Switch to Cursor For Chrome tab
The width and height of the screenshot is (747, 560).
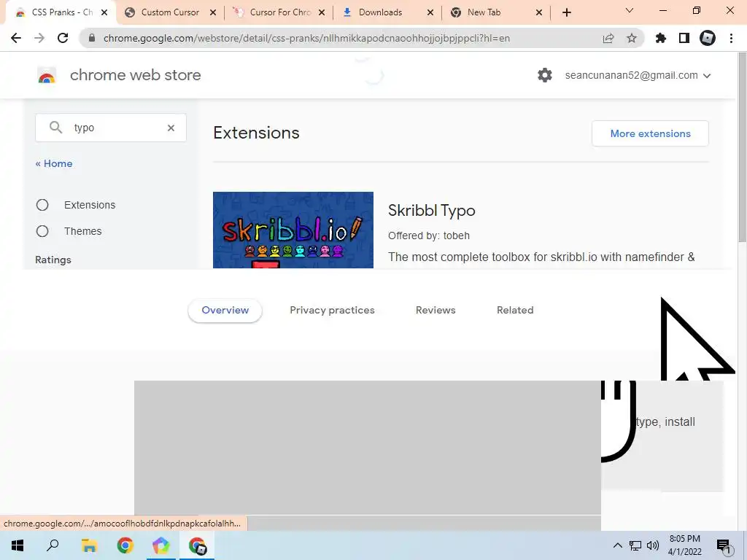click(x=279, y=12)
